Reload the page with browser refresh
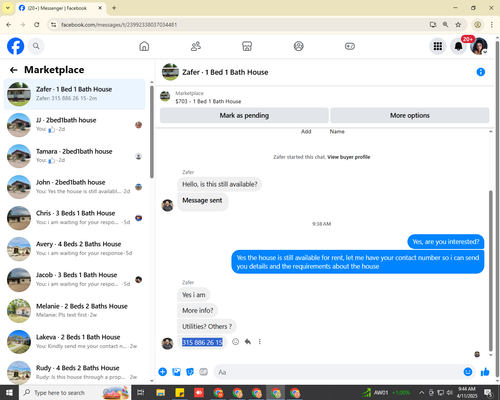500x400 pixels. (37, 25)
